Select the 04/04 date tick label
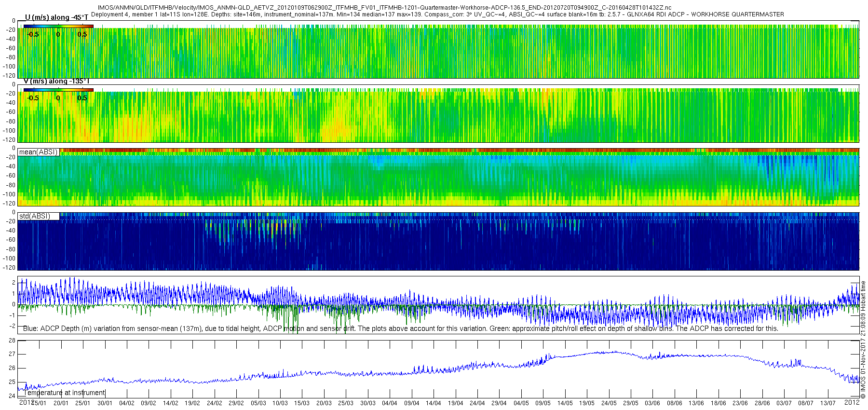This screenshot has width=868, height=410. [389, 403]
